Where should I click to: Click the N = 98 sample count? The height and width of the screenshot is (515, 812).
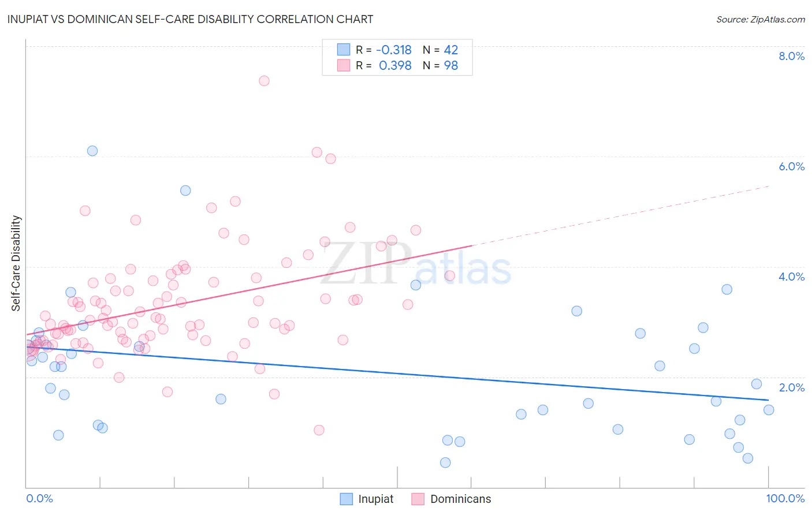coord(440,65)
